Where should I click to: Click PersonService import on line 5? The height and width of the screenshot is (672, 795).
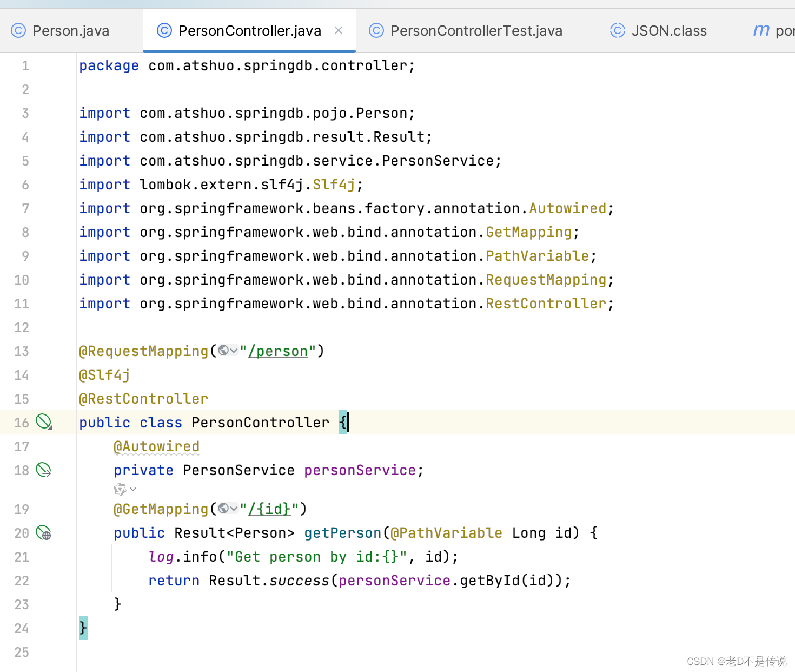pos(291,161)
